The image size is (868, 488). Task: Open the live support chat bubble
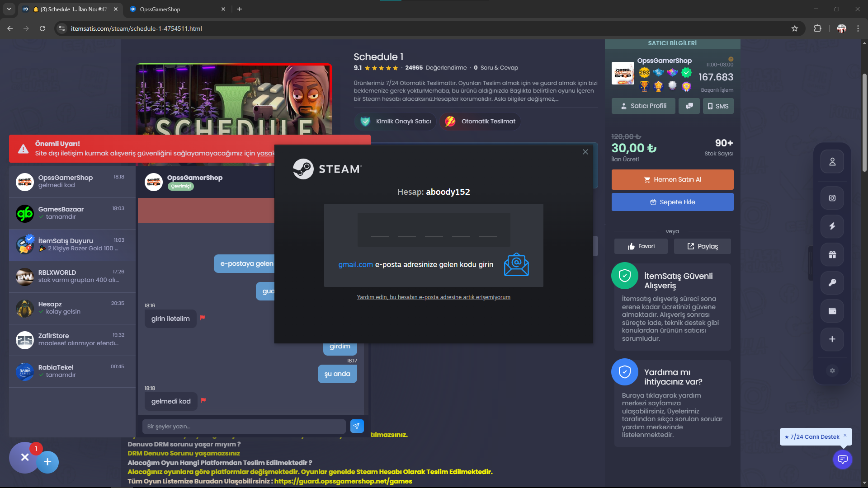[843, 460]
